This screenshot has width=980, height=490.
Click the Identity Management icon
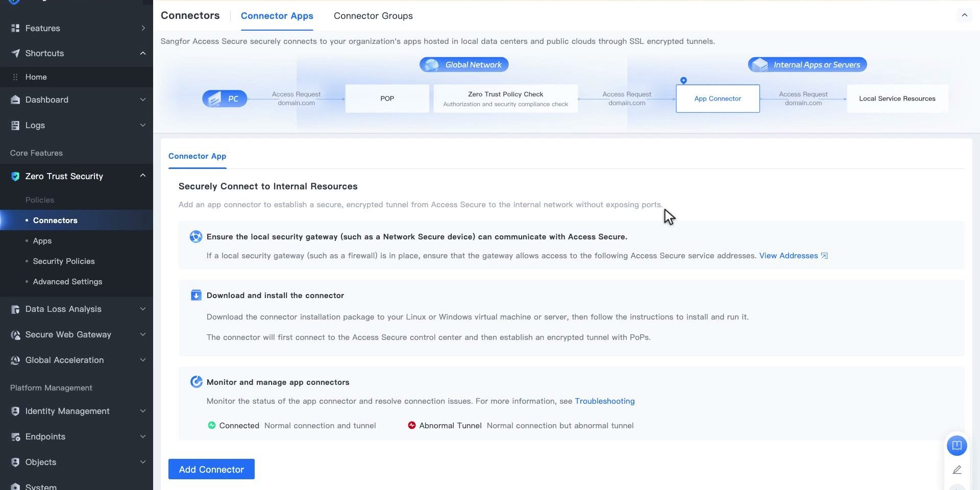[x=15, y=411]
